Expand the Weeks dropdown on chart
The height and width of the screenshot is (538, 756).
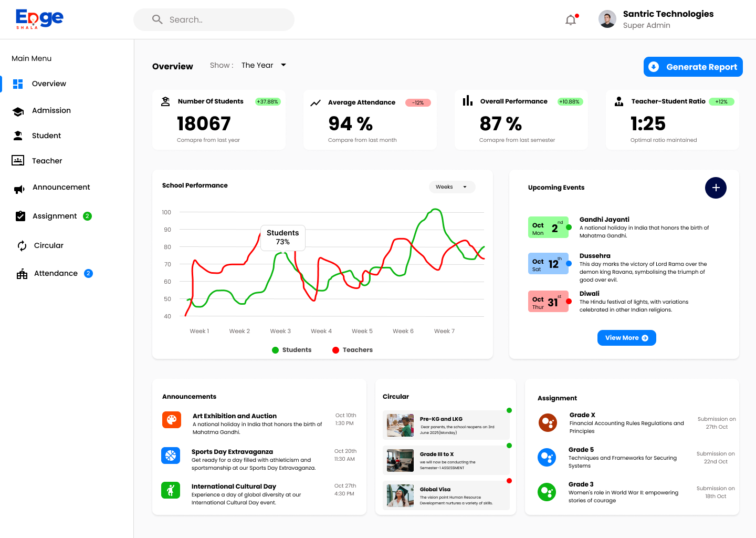tap(451, 187)
